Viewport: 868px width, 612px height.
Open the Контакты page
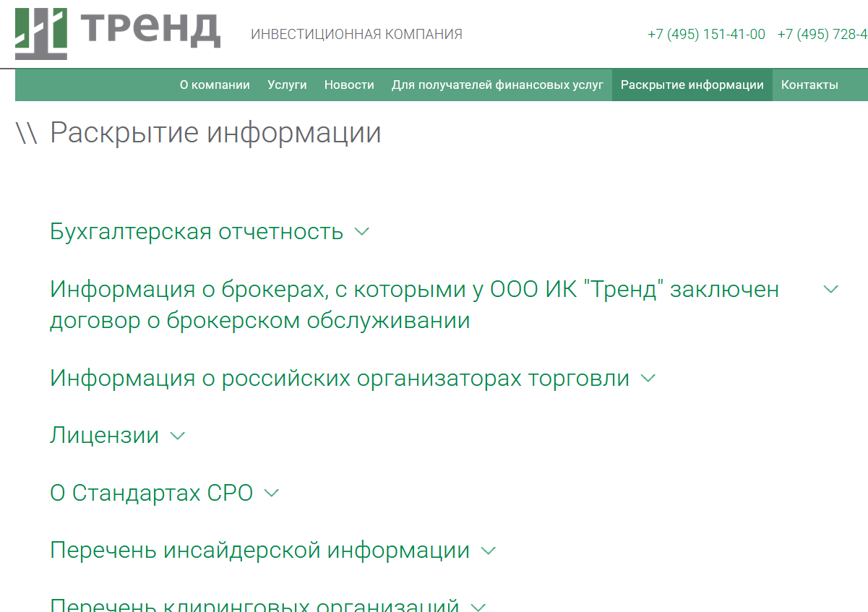click(809, 85)
